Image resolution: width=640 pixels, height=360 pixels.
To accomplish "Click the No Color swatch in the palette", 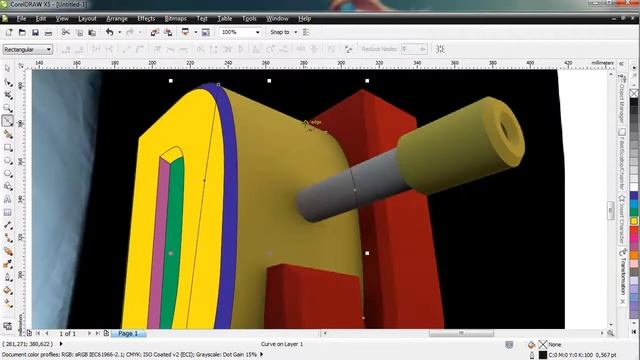I will pyautogui.click(x=634, y=93).
